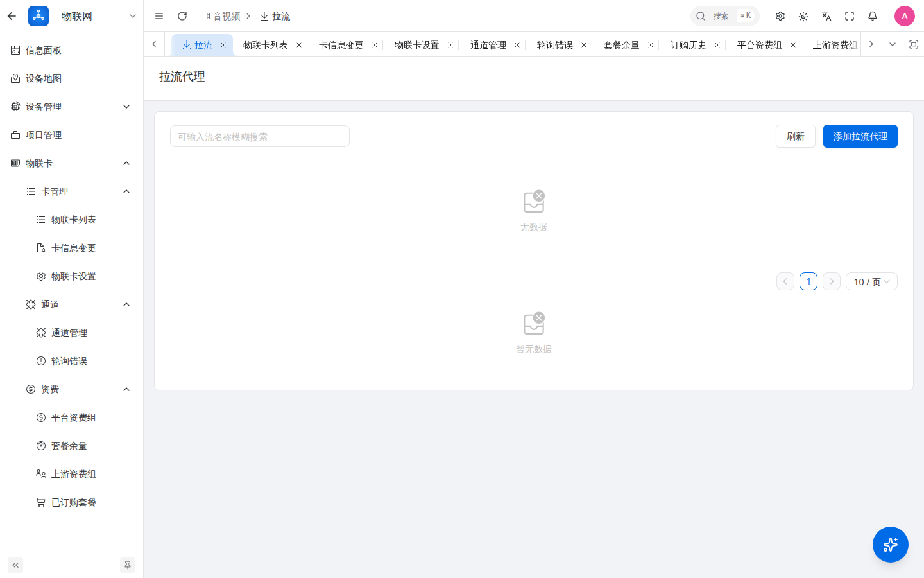Collapse the 通道 submenu

tap(71, 304)
